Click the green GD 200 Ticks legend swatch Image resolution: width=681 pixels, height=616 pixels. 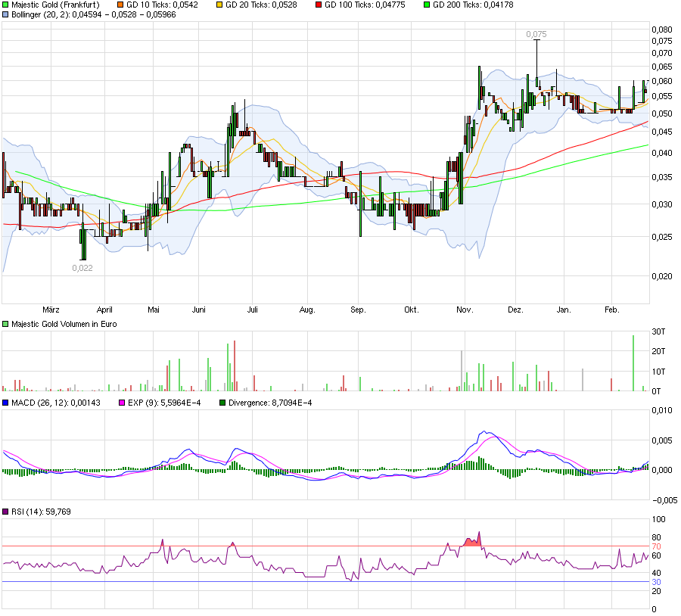coord(427,5)
